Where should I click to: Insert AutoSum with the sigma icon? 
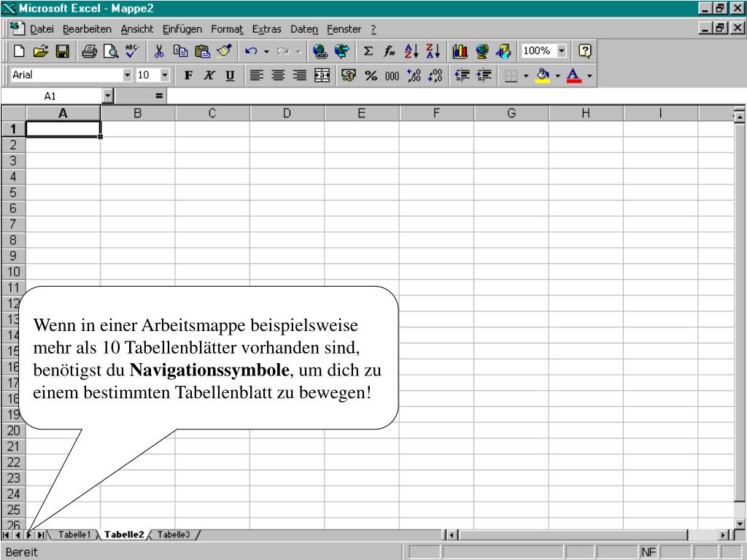pos(368,51)
